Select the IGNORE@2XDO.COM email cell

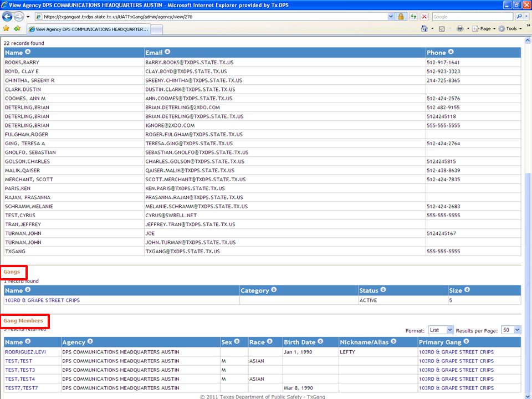(x=285, y=125)
